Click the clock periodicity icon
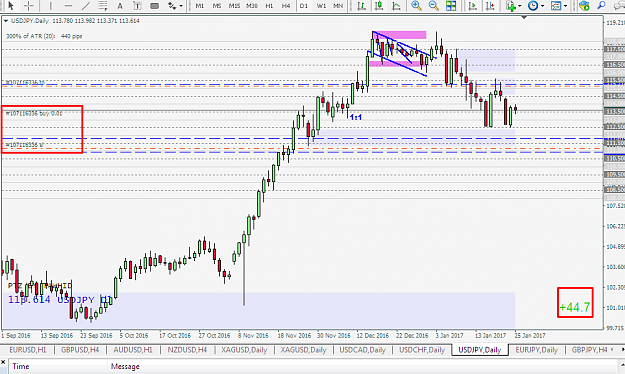 tap(533, 6)
